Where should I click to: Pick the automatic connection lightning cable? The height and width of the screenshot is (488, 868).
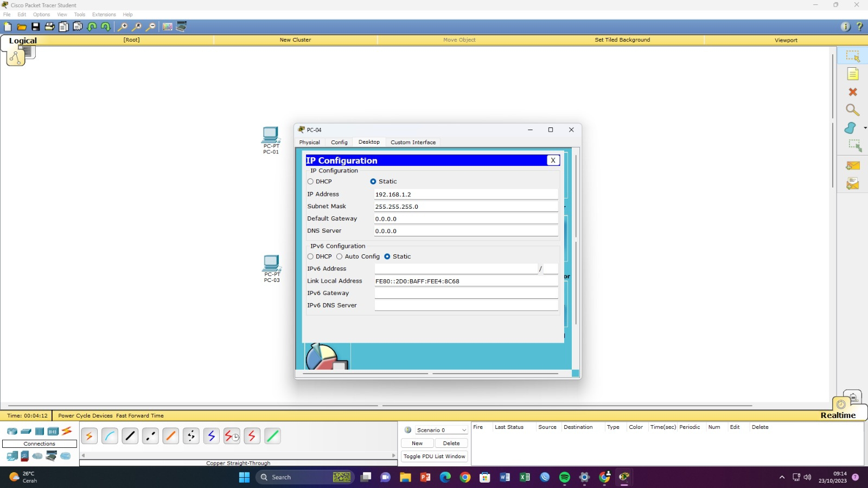coord(90,436)
